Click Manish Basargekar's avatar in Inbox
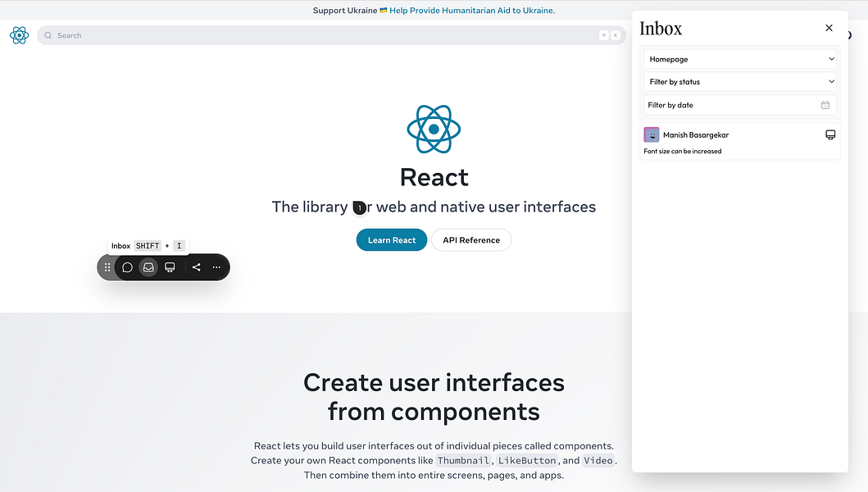The image size is (868, 492). coord(652,134)
